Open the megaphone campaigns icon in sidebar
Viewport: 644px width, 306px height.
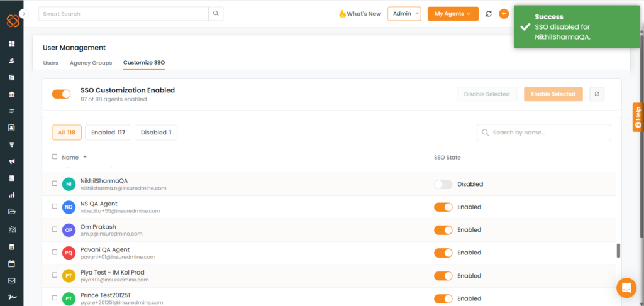click(x=11, y=161)
